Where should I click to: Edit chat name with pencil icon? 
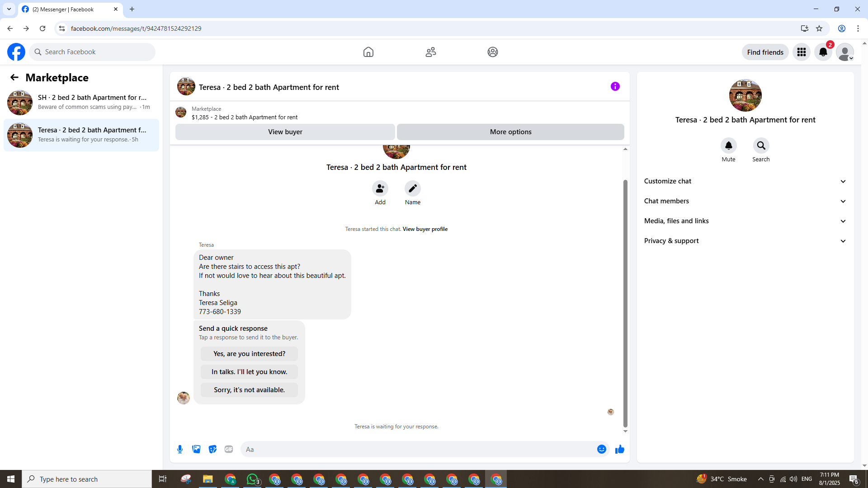click(x=412, y=188)
